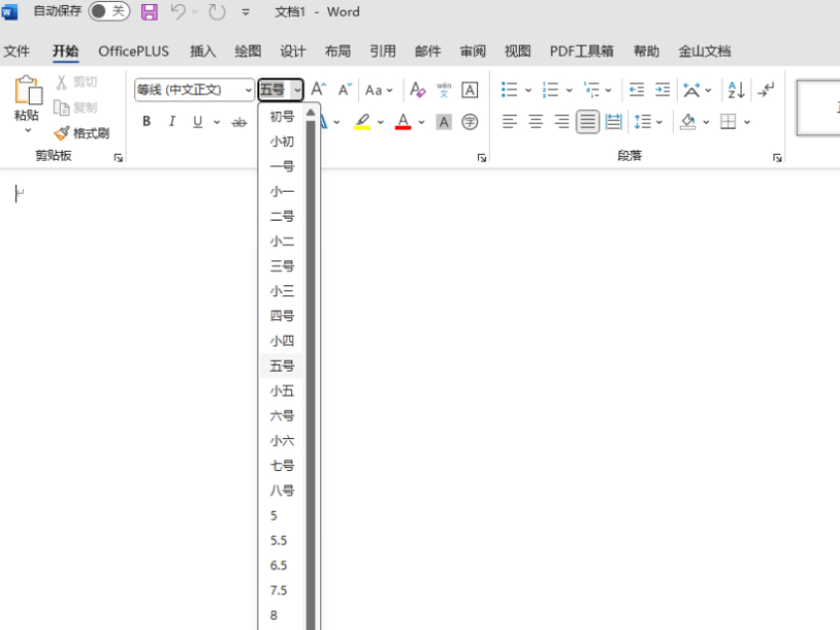Select font size 初号
The height and width of the screenshot is (630, 840).
[x=281, y=116]
